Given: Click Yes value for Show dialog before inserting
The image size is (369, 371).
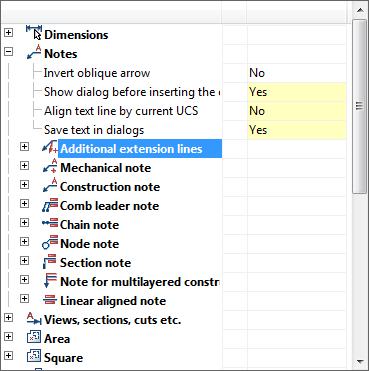Looking at the screenshot, I should (297, 92).
